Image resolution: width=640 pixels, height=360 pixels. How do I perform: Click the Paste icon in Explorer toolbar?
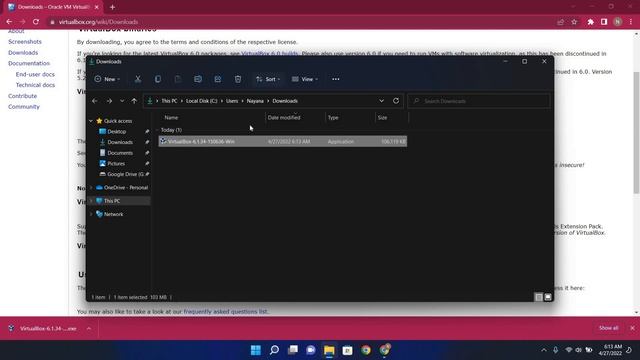tap(178, 79)
